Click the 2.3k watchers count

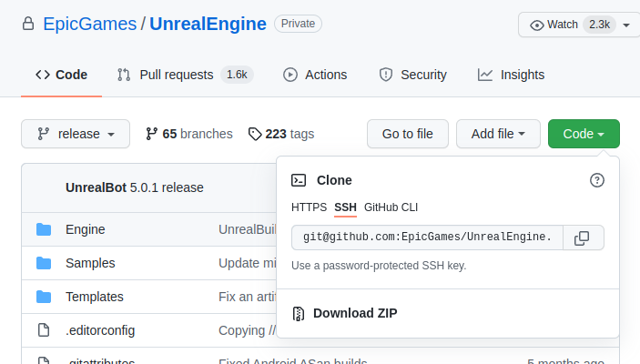[x=599, y=25]
